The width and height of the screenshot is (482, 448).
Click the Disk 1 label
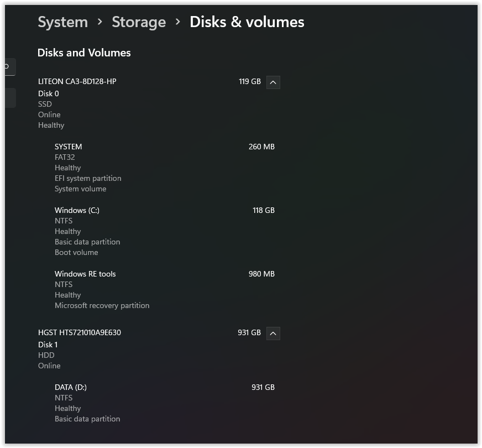coord(48,345)
